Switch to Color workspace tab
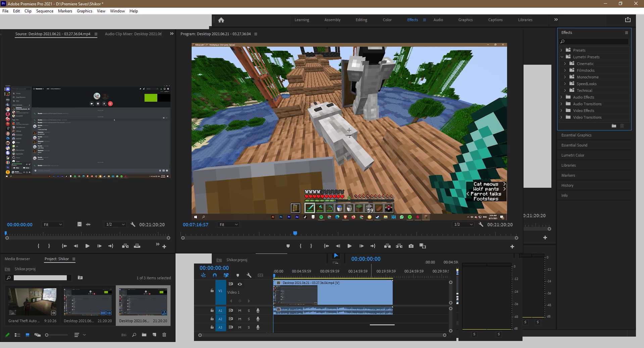644x348 pixels. click(387, 20)
